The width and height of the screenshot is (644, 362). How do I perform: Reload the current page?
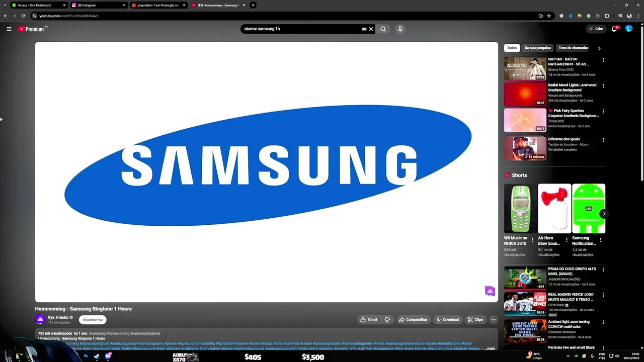(23, 16)
